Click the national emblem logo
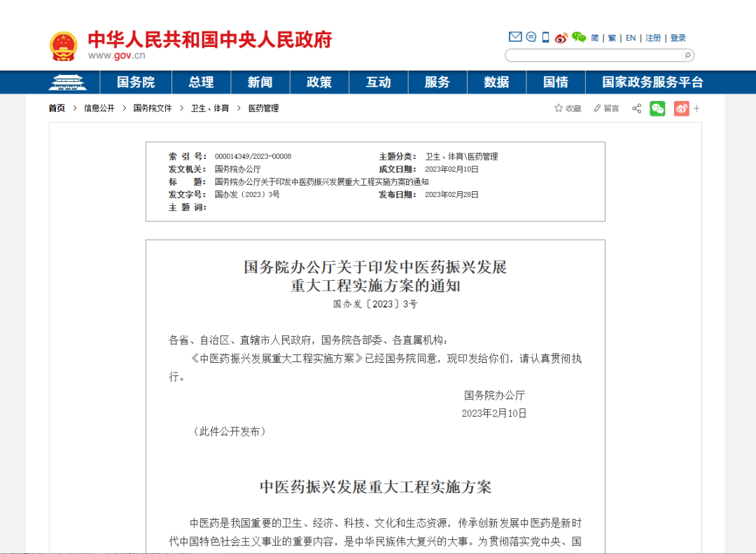 click(63, 46)
